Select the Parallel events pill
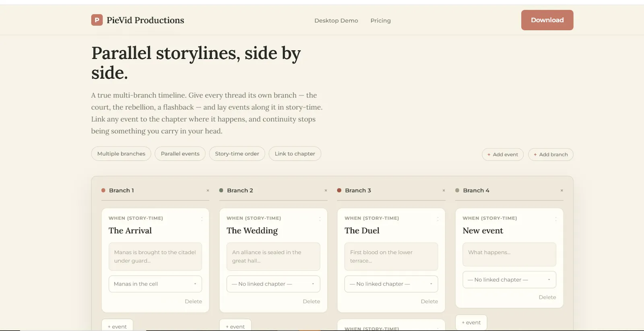This screenshot has height=331, width=644. pyautogui.click(x=180, y=154)
